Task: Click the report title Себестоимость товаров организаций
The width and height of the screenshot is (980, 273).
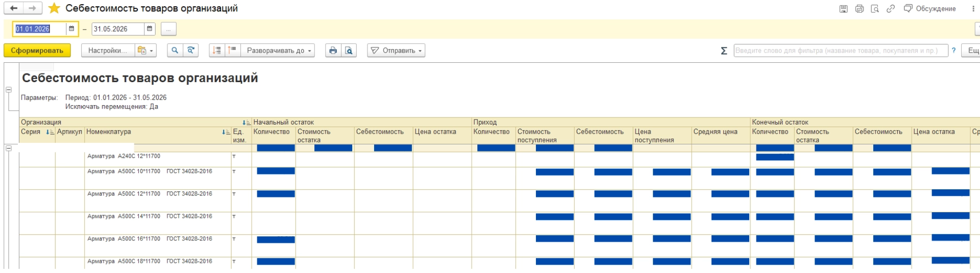Action: point(140,78)
